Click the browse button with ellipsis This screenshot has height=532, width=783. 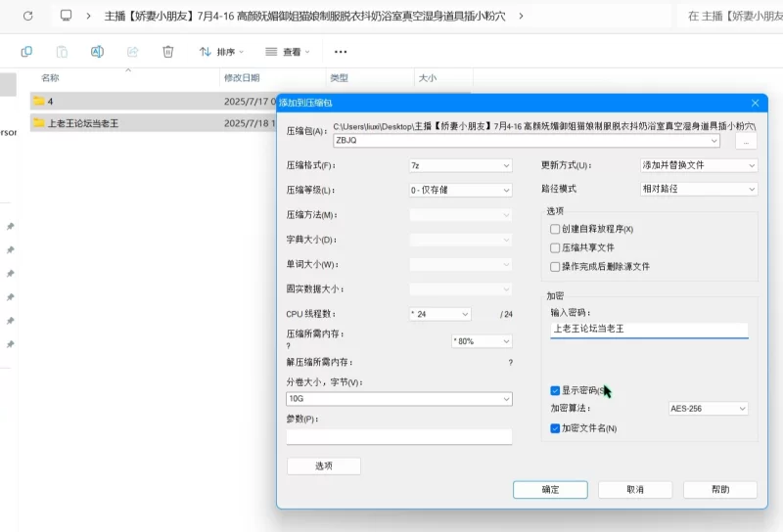746,142
